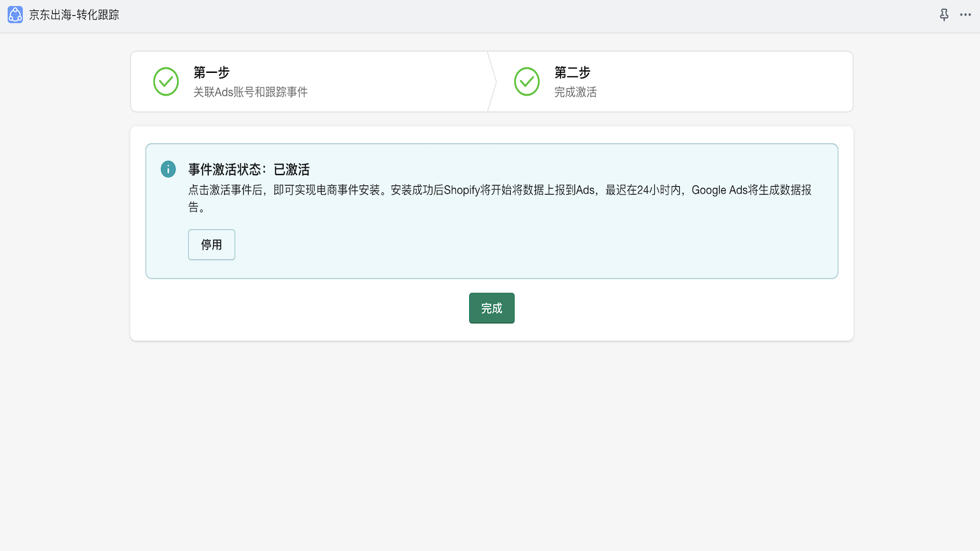The image size is (980, 551).
Task: Select the 第二步 step heading
Action: tap(572, 72)
